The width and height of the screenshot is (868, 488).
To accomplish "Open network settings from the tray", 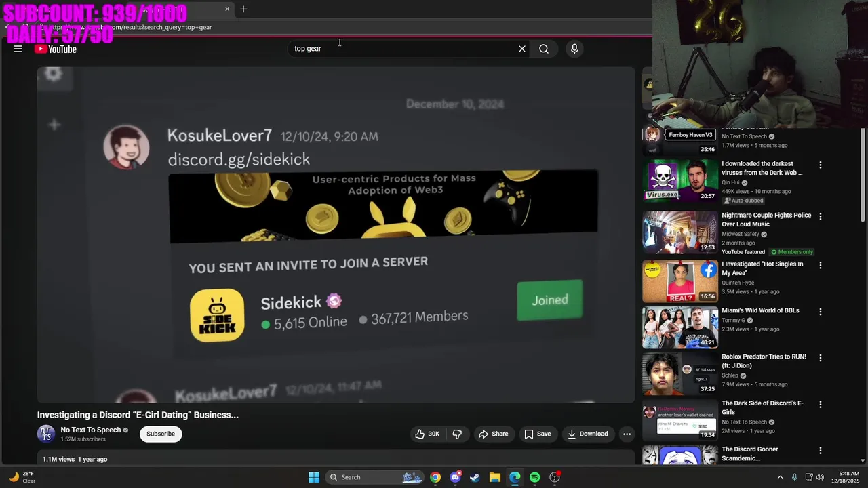I will [x=810, y=477].
